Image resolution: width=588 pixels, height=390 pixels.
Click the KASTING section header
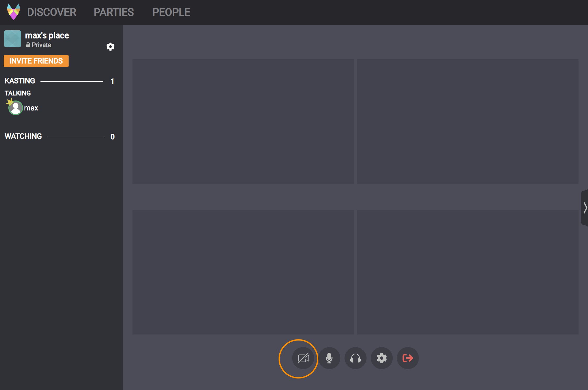[x=20, y=81]
